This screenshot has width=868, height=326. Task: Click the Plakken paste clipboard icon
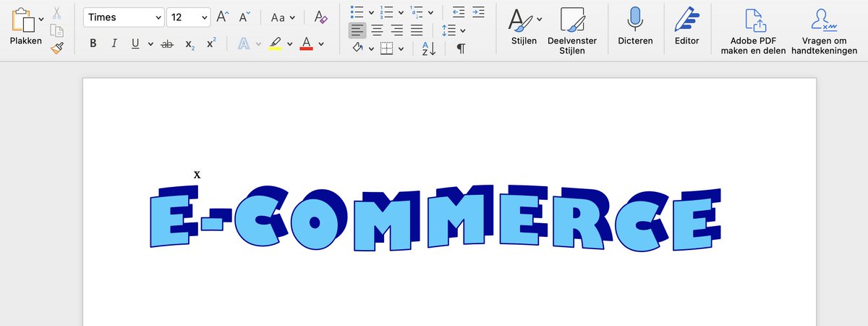22,20
